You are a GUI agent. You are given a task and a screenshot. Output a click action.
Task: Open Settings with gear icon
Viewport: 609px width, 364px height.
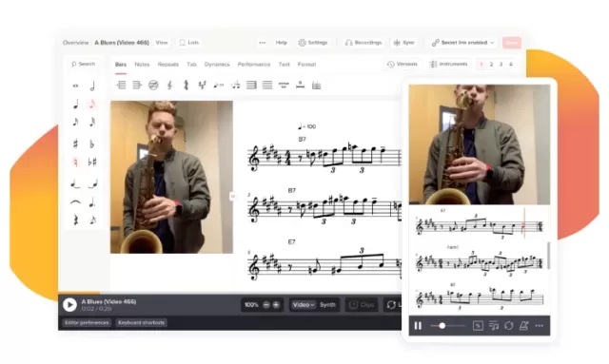[313, 43]
